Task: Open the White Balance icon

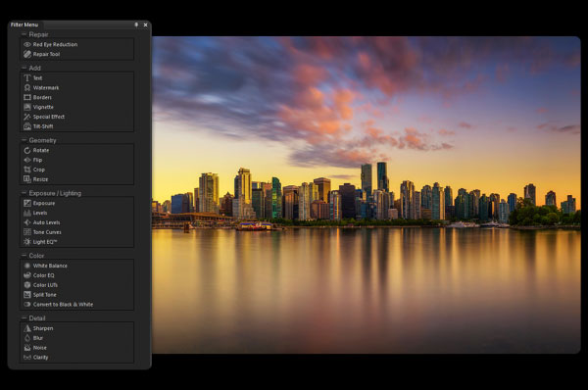Action: click(x=27, y=266)
